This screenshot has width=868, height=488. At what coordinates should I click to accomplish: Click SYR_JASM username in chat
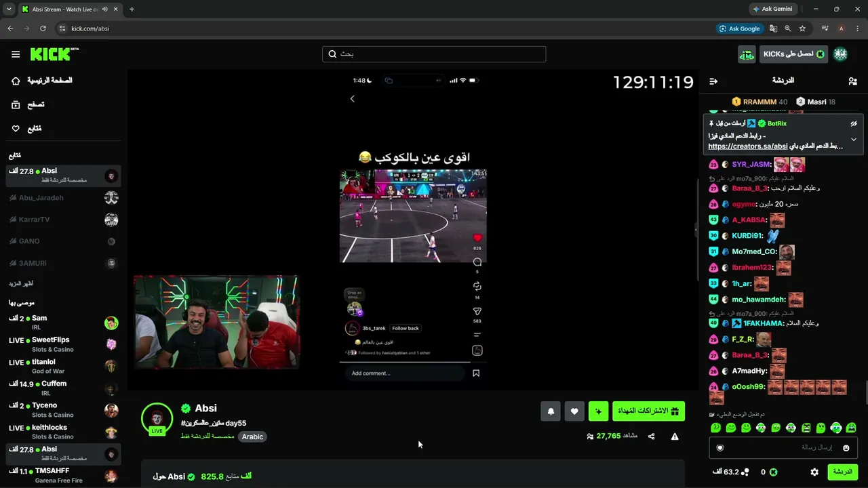click(x=751, y=165)
